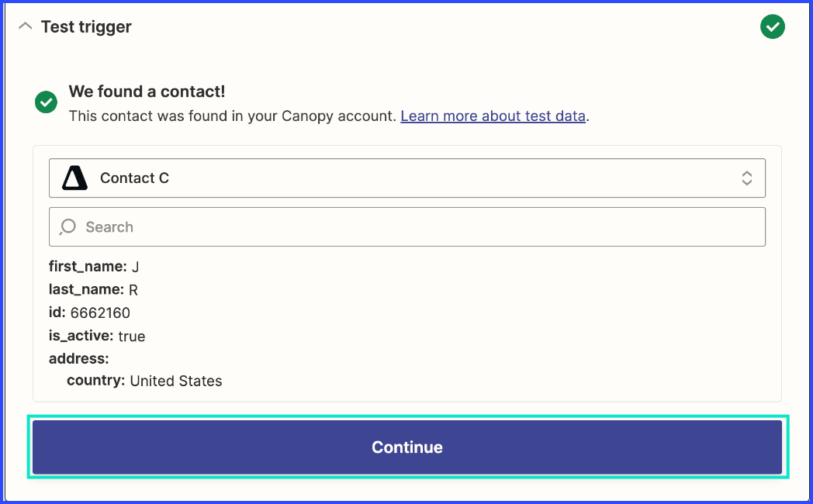
Task: Click the up-down arrows on the Contact C selector
Action: pos(746,178)
